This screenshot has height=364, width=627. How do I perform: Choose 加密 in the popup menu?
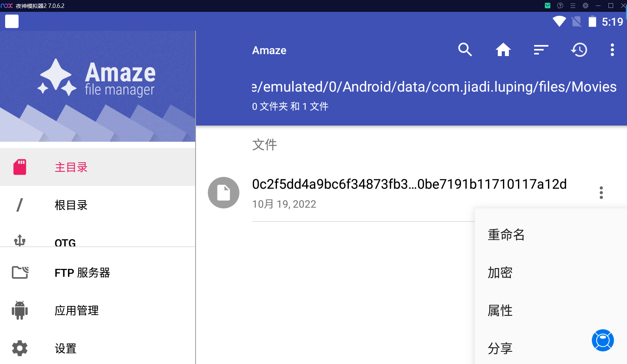[x=500, y=273]
